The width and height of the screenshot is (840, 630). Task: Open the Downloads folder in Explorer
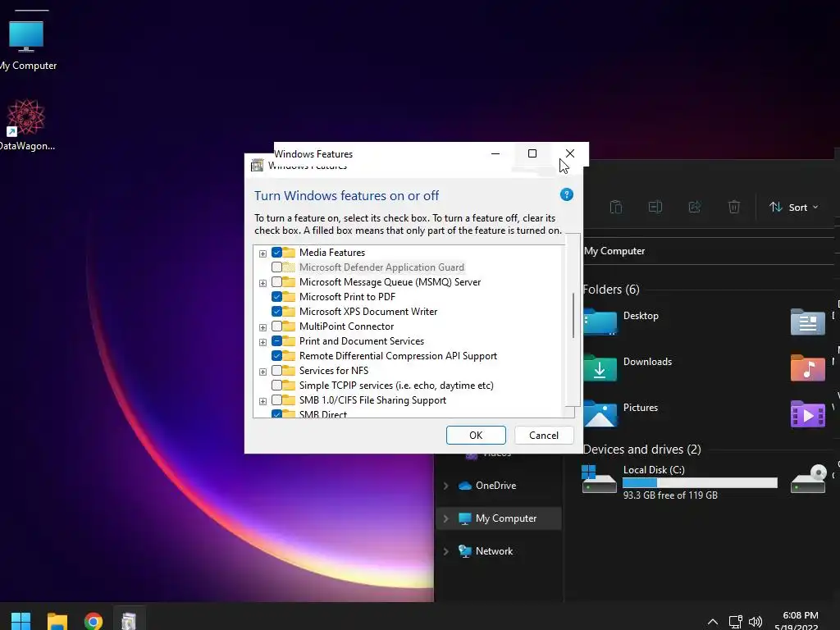pyautogui.click(x=628, y=367)
